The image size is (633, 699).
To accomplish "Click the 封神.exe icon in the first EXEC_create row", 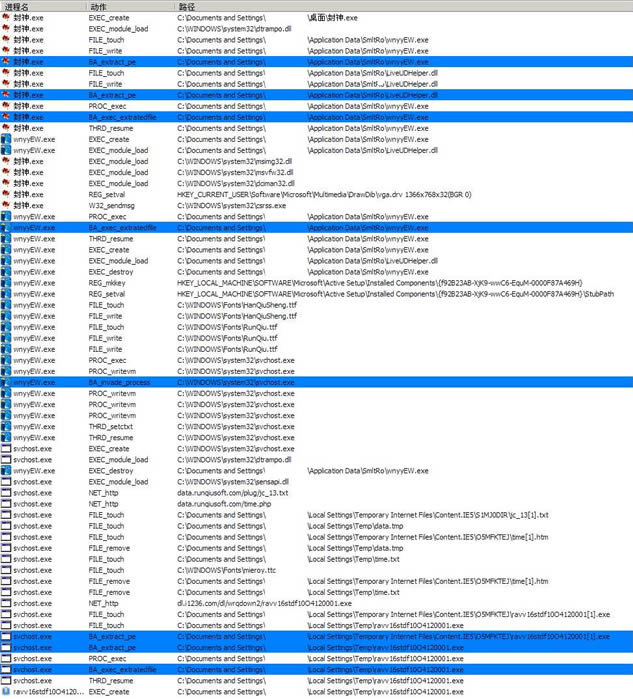I will tap(6, 18).
